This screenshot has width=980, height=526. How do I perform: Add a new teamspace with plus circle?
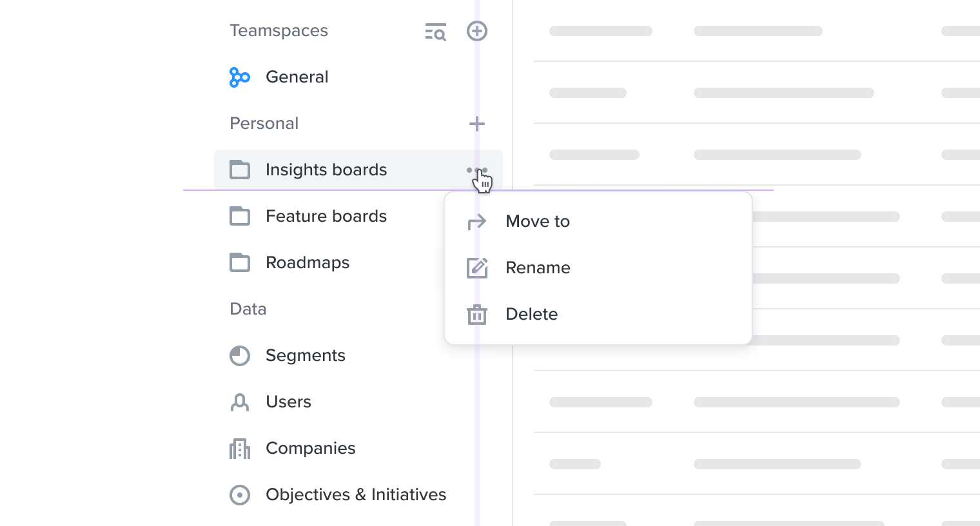(477, 31)
